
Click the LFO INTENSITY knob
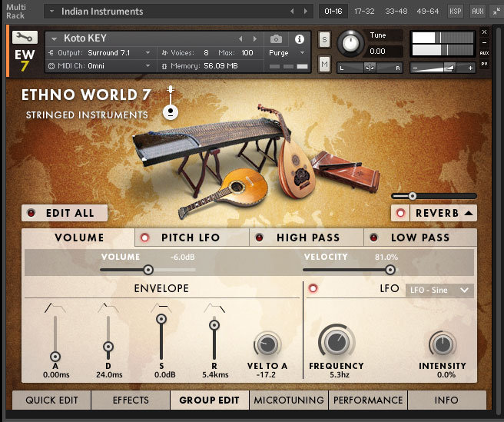point(443,344)
